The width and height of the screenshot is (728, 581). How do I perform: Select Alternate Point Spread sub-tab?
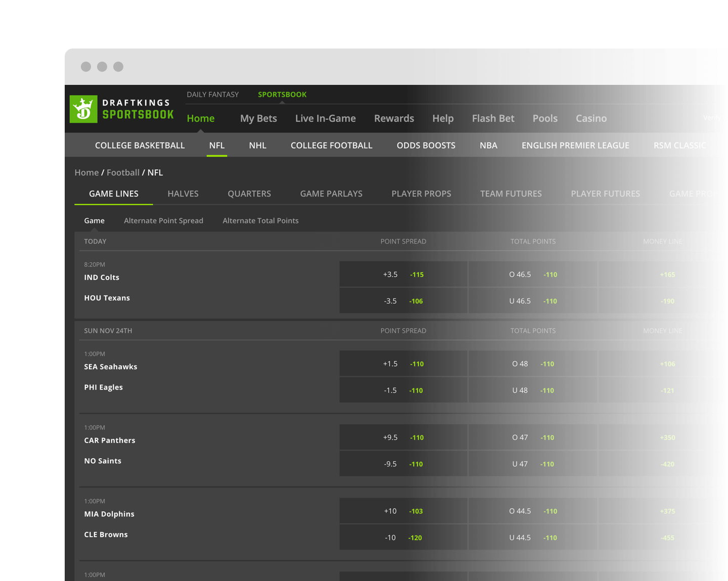coord(164,221)
